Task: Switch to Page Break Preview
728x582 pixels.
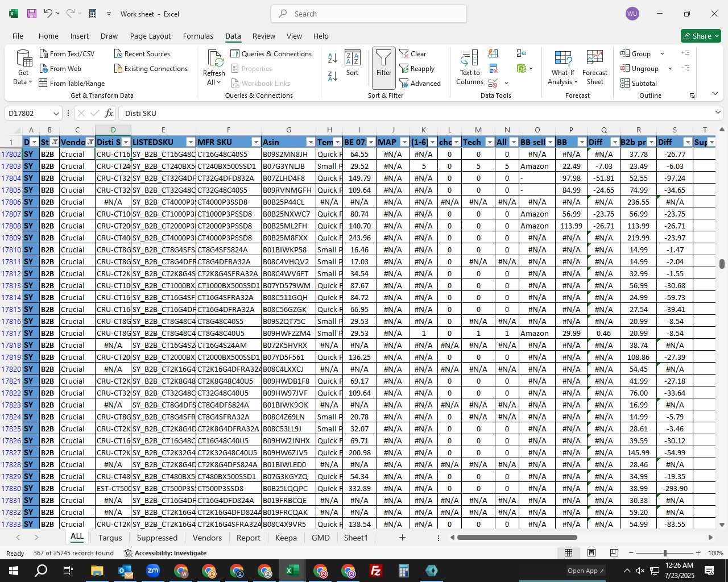Action: click(x=614, y=553)
